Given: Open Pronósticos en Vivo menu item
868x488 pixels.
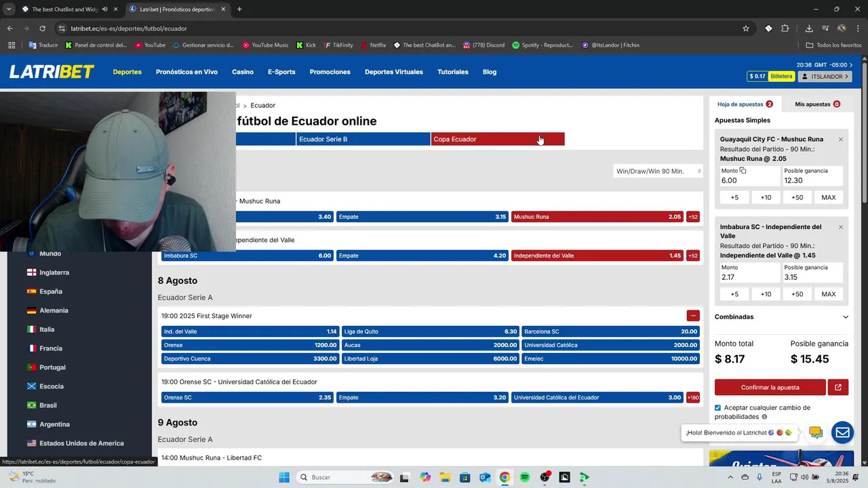Looking at the screenshot, I should [186, 72].
